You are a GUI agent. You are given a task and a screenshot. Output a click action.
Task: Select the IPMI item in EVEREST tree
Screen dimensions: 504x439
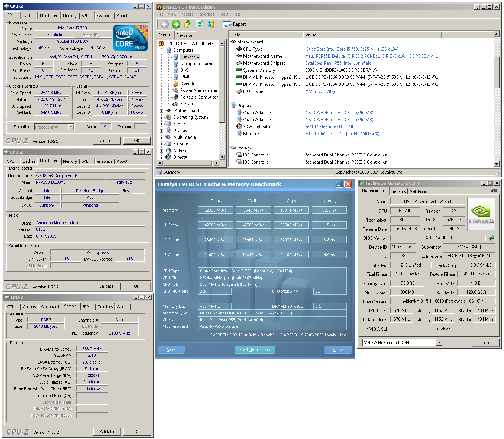[181, 77]
